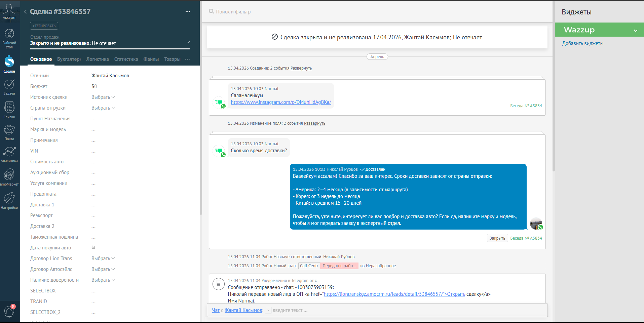Open the Задачи section

9,87
